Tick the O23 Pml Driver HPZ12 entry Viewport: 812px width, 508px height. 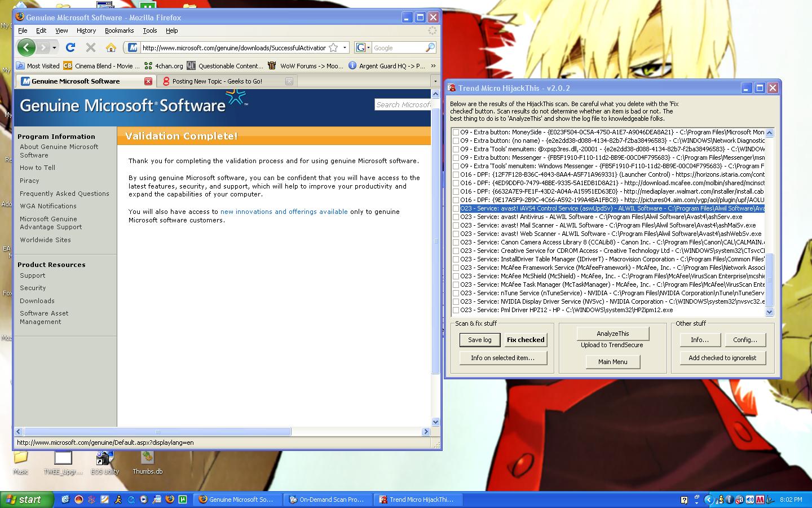(x=456, y=310)
